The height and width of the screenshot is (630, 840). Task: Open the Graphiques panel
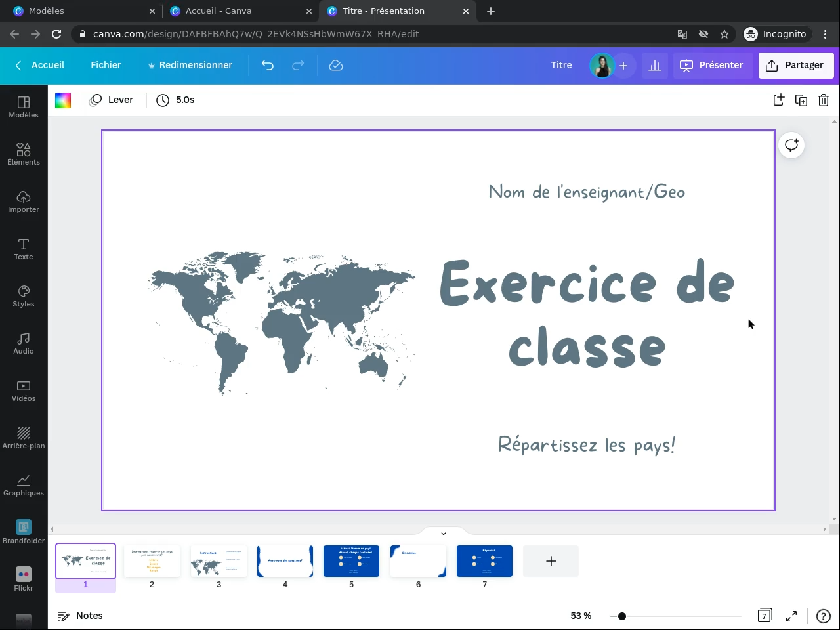[x=24, y=485]
